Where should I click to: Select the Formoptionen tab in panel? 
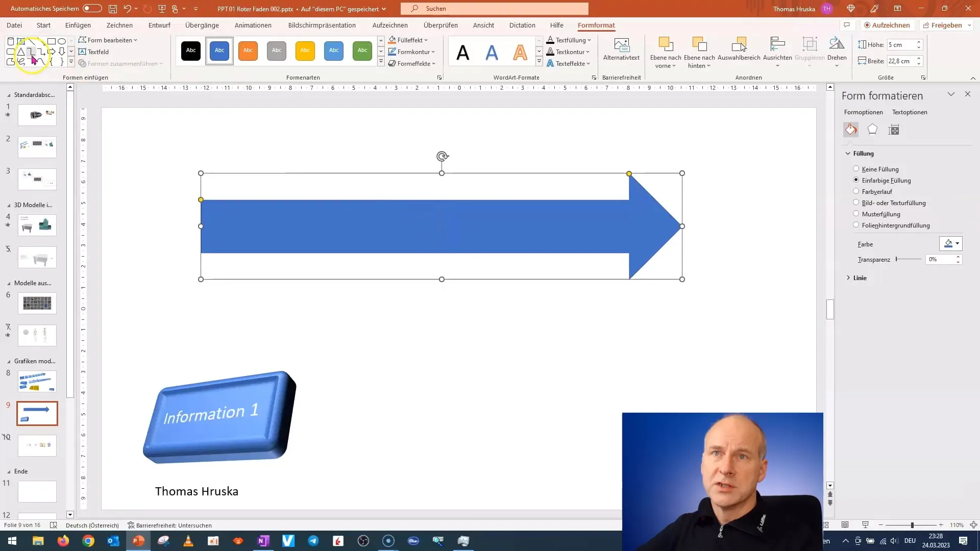(x=864, y=112)
